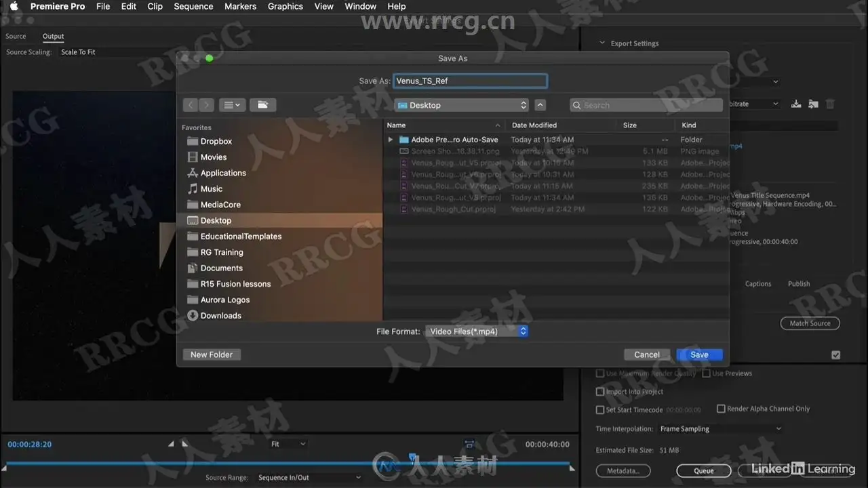The image size is (868, 488).
Task: Open the Graphics menu
Action: (x=285, y=6)
